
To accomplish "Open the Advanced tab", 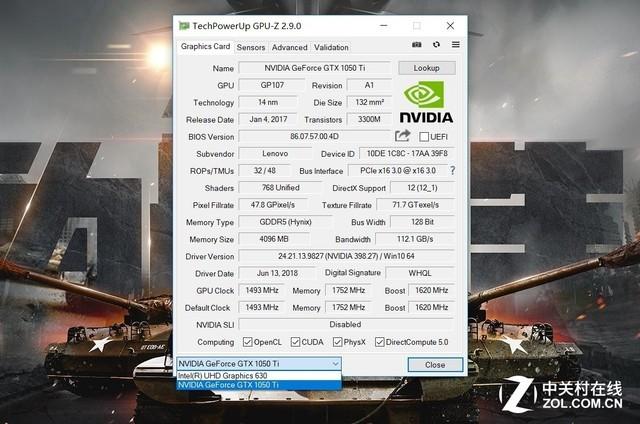I will pos(289,47).
